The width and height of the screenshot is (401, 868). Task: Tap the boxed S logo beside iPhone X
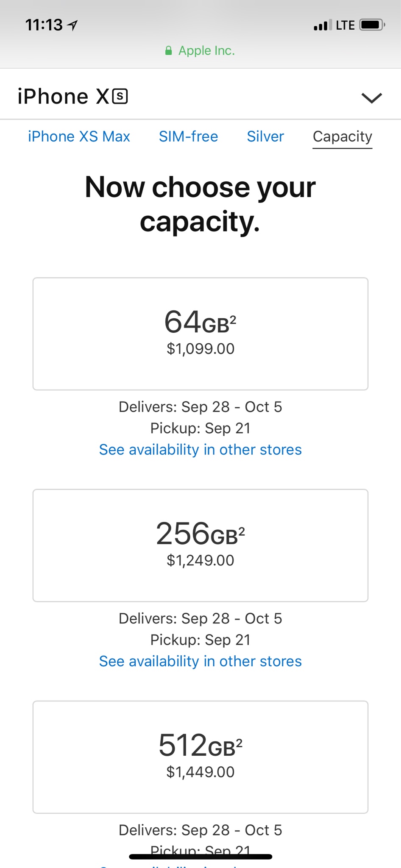tap(120, 97)
